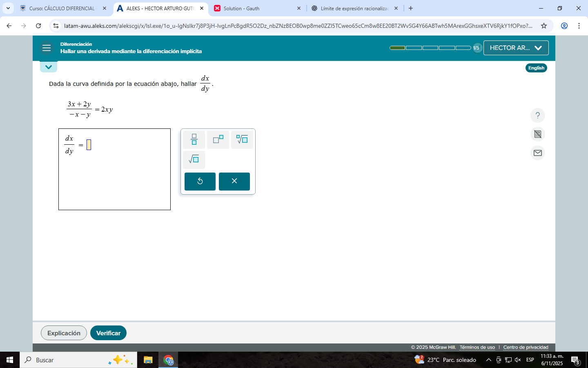The image size is (588, 368).
Task: Expand the HECTOR AR... user dropdown
Action: click(x=516, y=48)
